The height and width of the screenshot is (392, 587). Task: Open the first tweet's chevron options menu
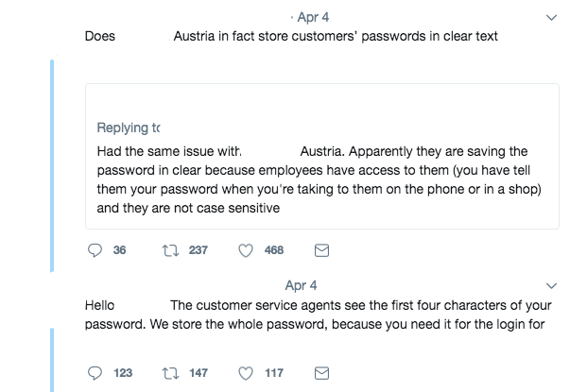click(x=553, y=17)
